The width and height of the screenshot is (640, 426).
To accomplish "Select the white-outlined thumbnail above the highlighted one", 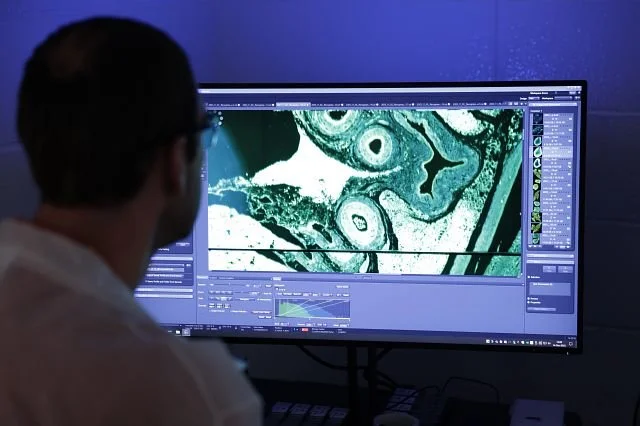I will pyautogui.click(x=538, y=141).
